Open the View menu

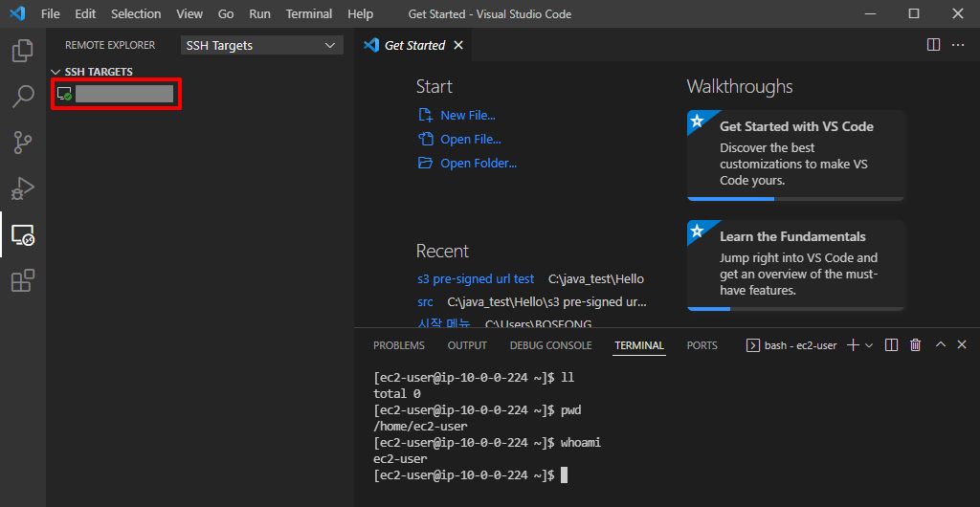(x=189, y=13)
